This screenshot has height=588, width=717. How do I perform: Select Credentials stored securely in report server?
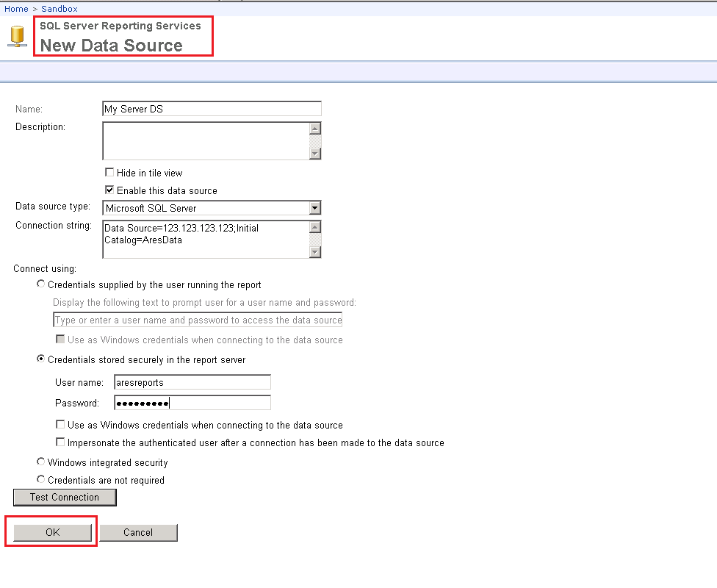click(x=40, y=359)
